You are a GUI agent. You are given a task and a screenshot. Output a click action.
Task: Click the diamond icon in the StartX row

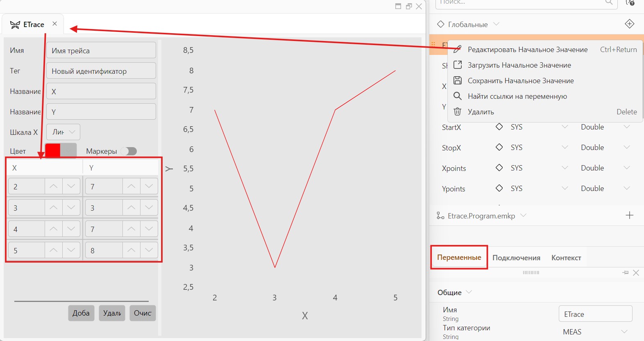tap(499, 127)
